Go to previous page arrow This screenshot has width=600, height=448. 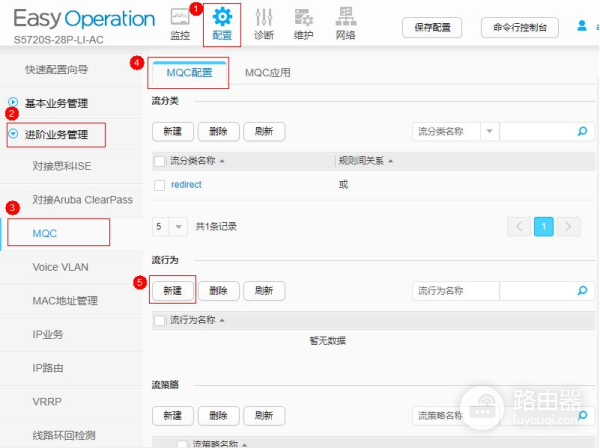519,226
